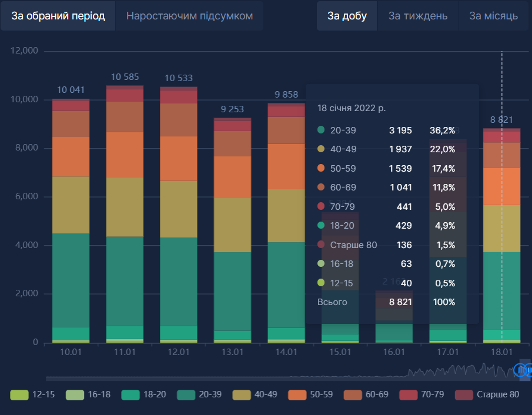532x415 pixels.
Task: Hide the 20-39 series via legend swatch
Action: [x=186, y=394]
